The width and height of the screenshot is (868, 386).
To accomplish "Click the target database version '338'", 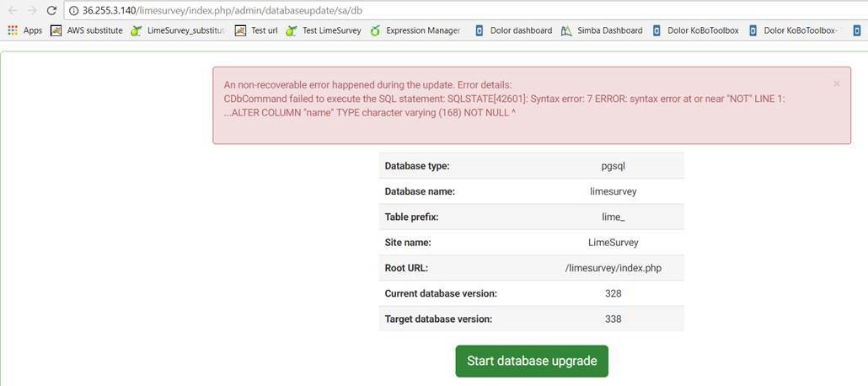I will 613,319.
